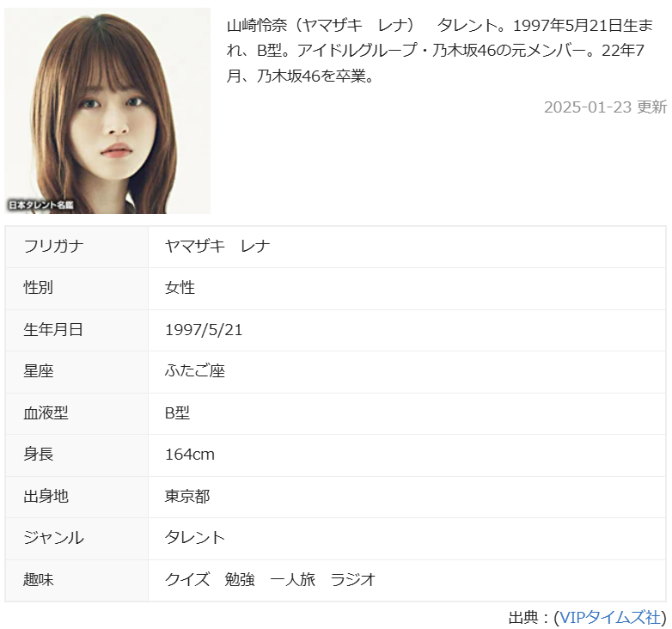Viewport: 672px width, 629px height.
Task: Click the hobby word 一人旅
Action: [293, 580]
